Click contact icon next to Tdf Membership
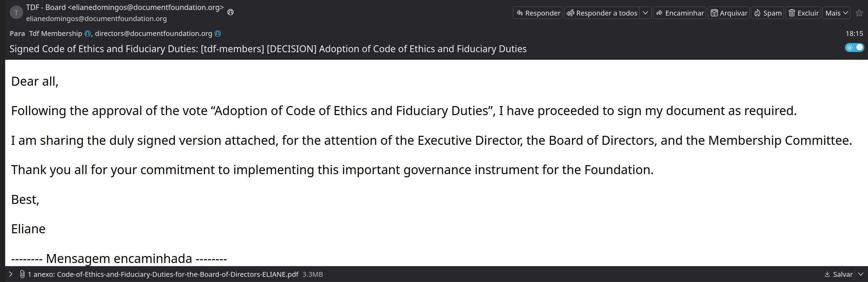868x282 pixels. 88,34
